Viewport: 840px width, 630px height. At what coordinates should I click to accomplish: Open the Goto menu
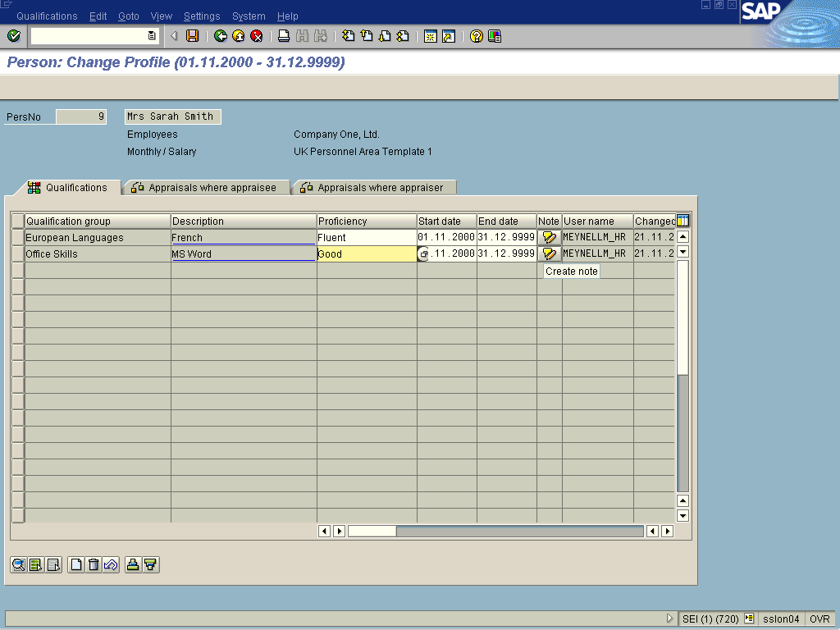coord(129,16)
